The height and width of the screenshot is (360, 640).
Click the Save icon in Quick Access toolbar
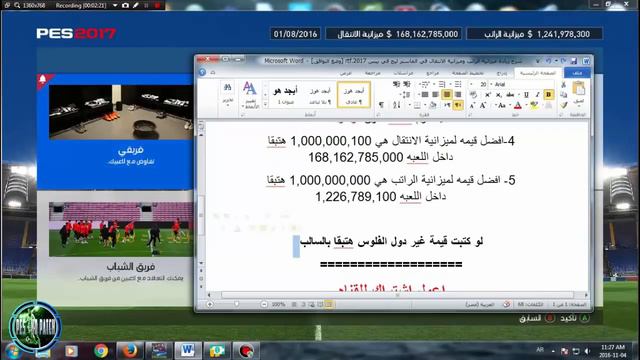click(573, 61)
